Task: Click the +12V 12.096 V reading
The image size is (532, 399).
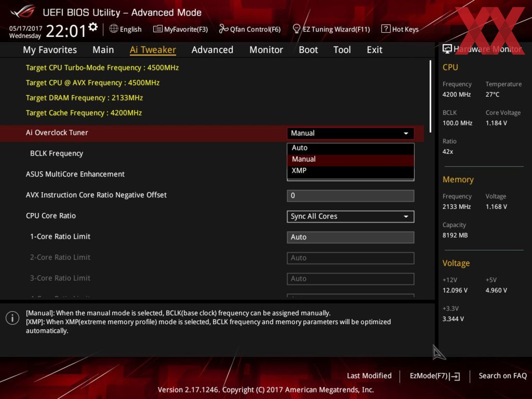Action: [x=455, y=290]
